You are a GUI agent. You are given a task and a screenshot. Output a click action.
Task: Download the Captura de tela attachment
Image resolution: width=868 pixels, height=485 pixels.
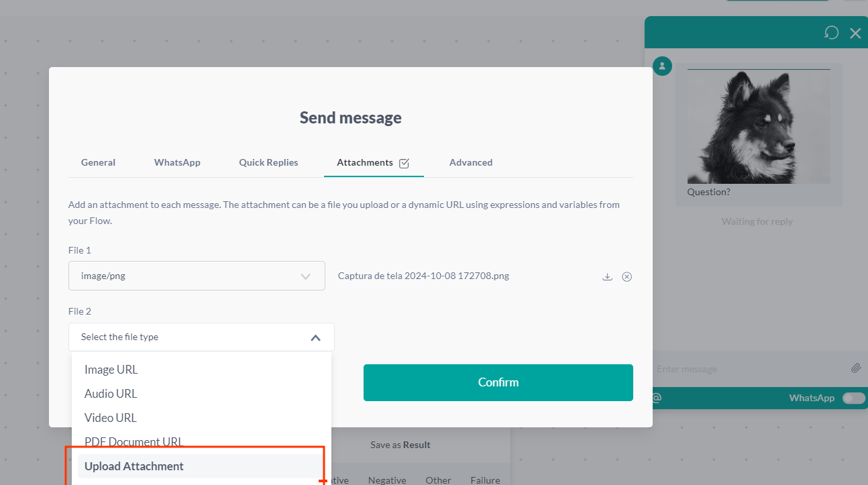click(x=607, y=276)
